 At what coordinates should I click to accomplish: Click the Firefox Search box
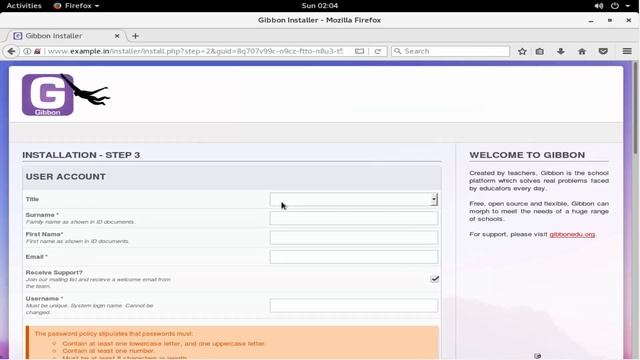point(450,51)
